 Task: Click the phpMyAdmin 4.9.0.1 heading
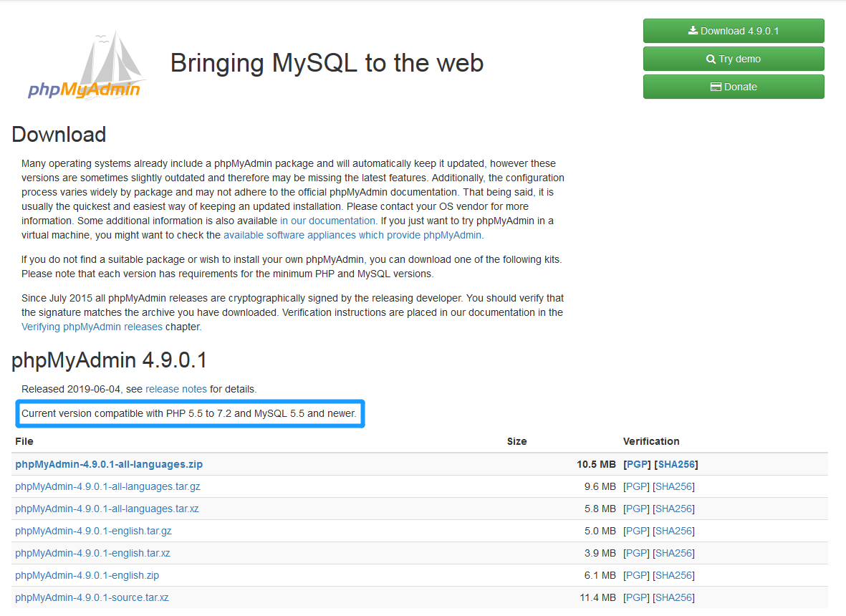(x=110, y=360)
